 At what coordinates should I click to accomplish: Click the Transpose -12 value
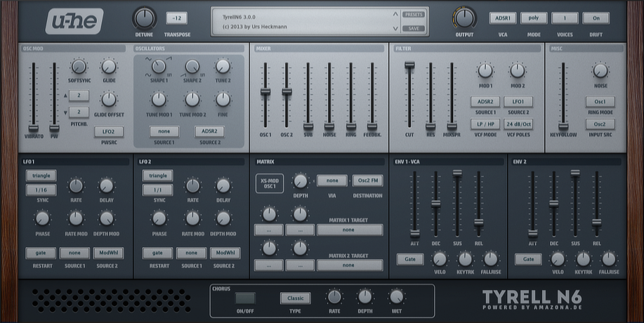[x=176, y=18]
